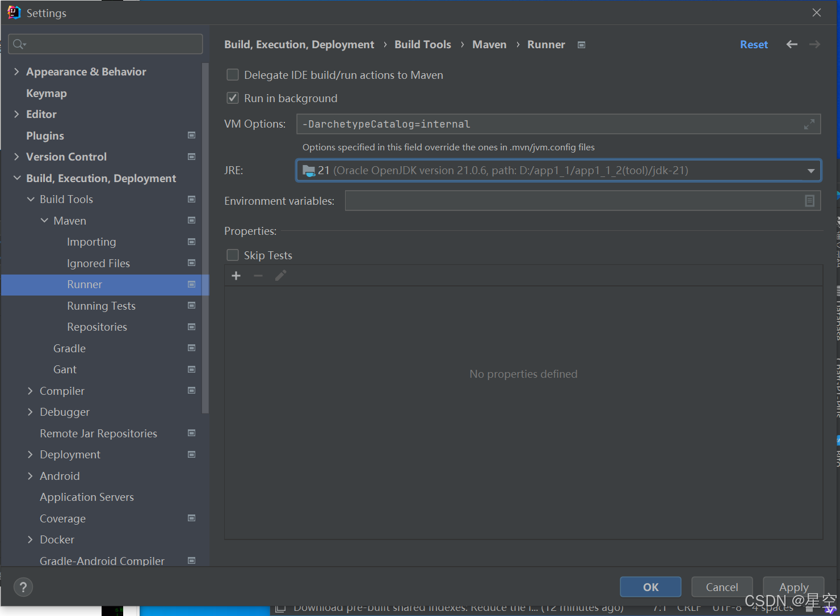
Task: Click the IntelliJ IDEA logo in title bar
Action: click(x=14, y=12)
